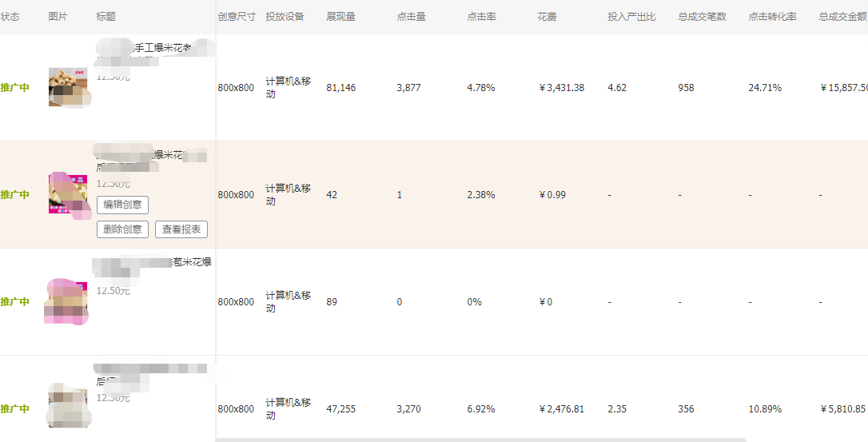Click the 花费 column header
This screenshot has height=442, width=868.
[x=547, y=17]
